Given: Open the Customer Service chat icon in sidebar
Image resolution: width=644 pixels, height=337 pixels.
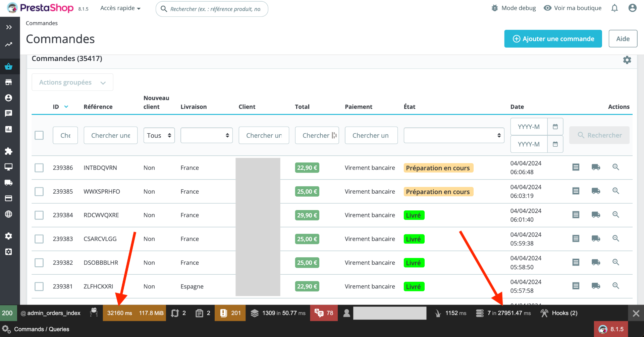Looking at the screenshot, I should coord(9,113).
